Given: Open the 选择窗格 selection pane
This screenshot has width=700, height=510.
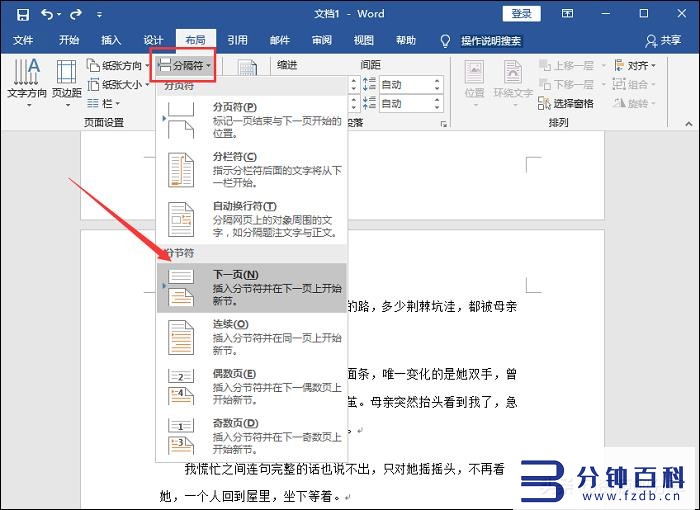Looking at the screenshot, I should [x=566, y=104].
